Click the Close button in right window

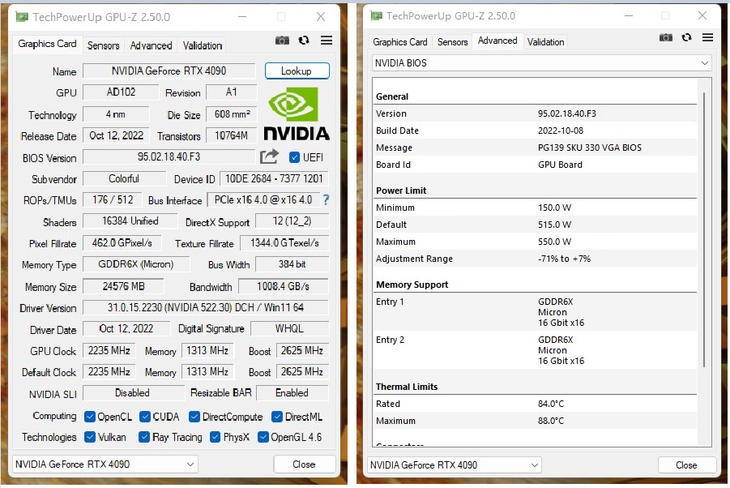tap(686, 465)
